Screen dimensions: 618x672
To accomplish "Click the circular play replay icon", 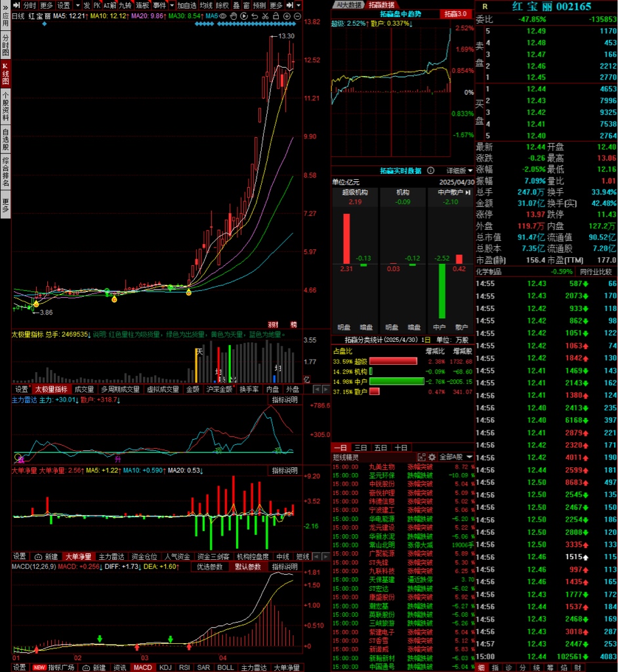I will pyautogui.click(x=244, y=16).
